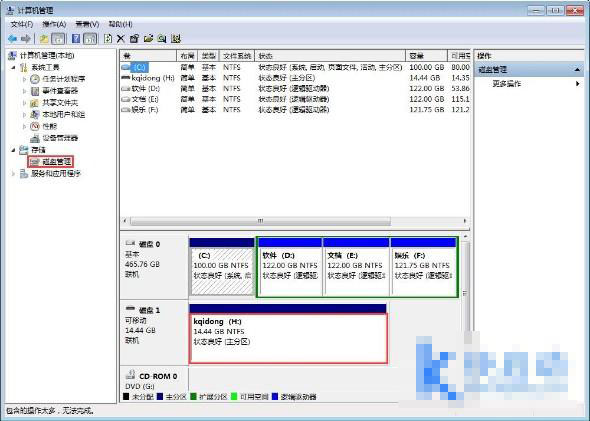Collapse the 系统工具 tree node

14,68
